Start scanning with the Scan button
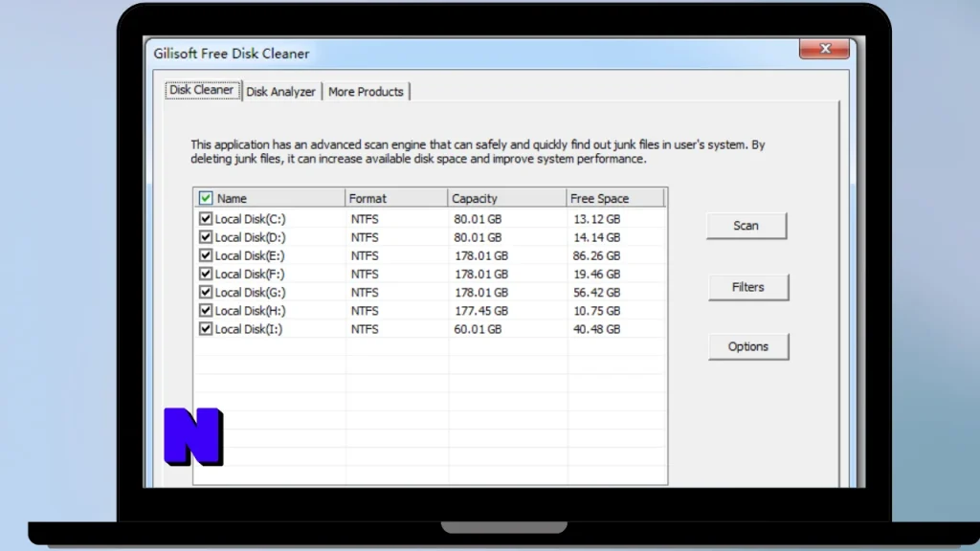 point(746,226)
